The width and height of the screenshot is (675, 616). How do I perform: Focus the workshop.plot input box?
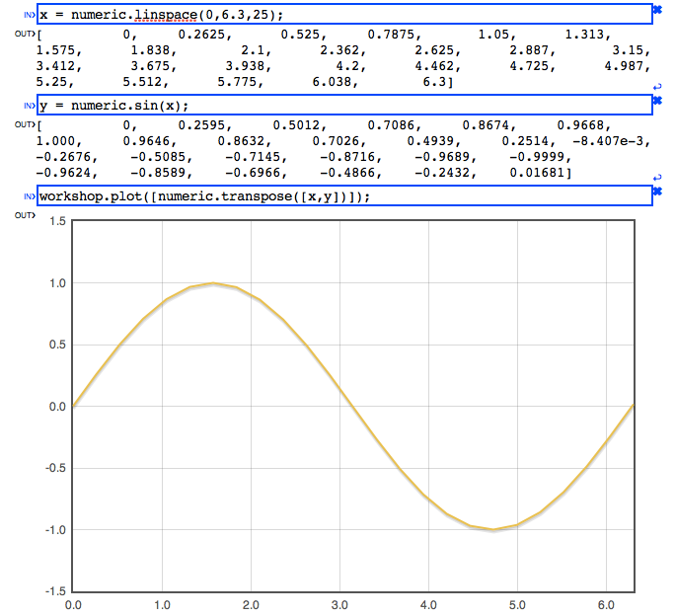344,196
